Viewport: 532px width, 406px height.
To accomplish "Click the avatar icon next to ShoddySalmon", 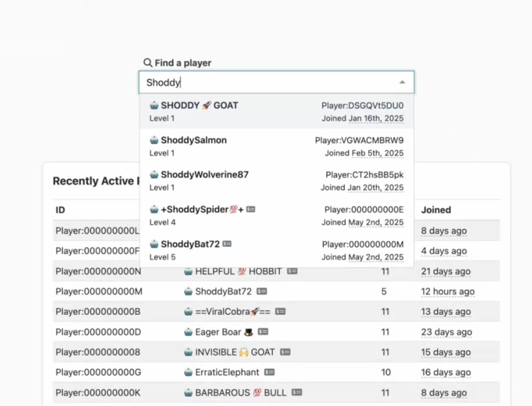I will (x=153, y=140).
